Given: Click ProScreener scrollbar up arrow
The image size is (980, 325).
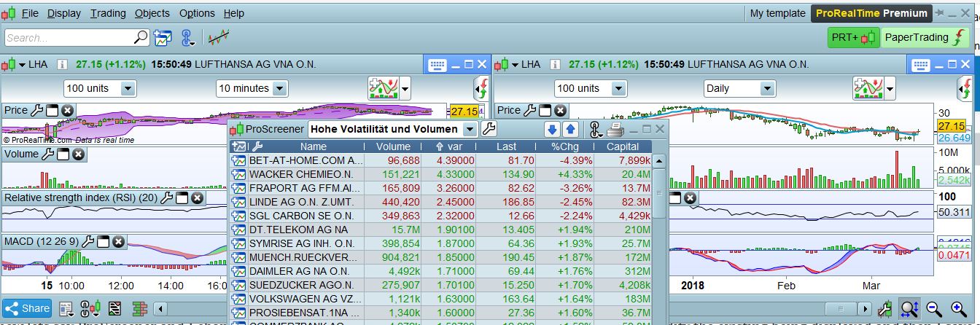Looking at the screenshot, I should (x=659, y=161).
